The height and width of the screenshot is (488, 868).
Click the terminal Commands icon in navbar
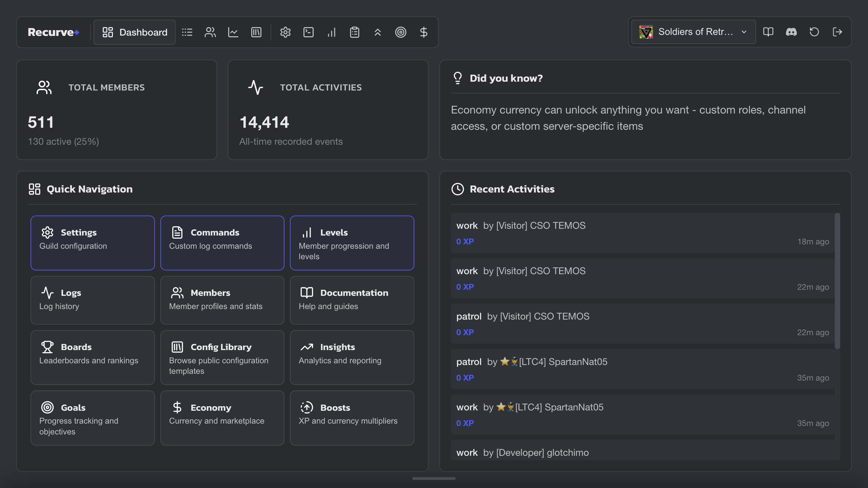click(x=308, y=32)
